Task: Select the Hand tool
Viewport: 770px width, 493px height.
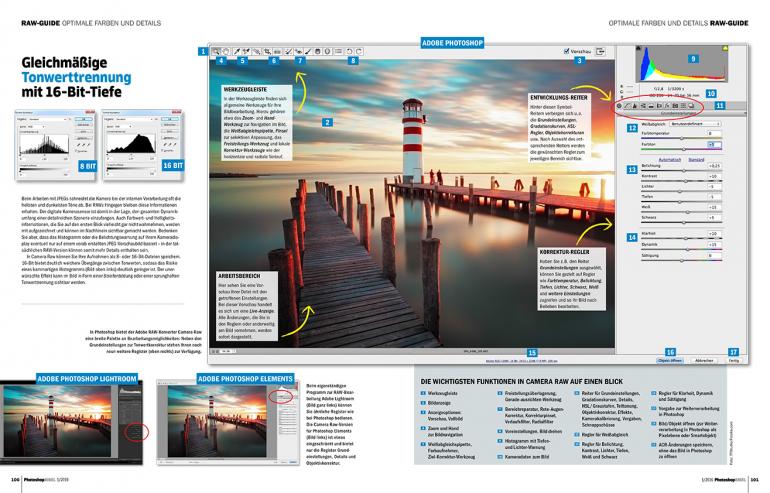Action: click(x=226, y=51)
